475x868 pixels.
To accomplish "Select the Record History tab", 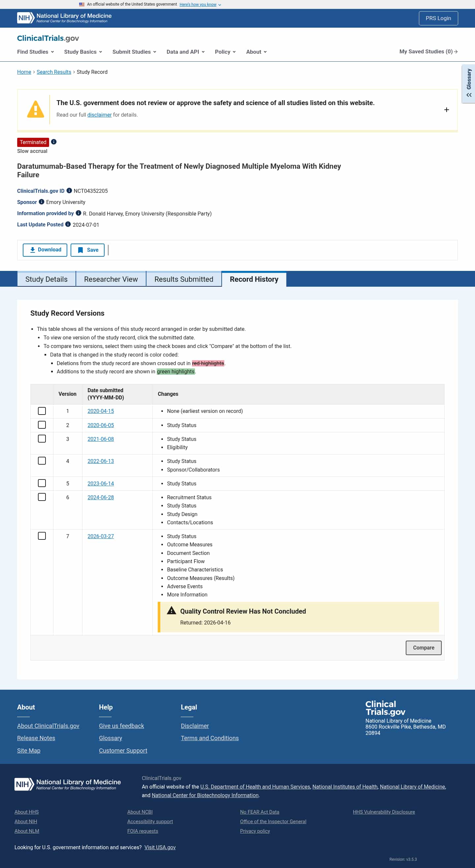I will click(x=254, y=279).
